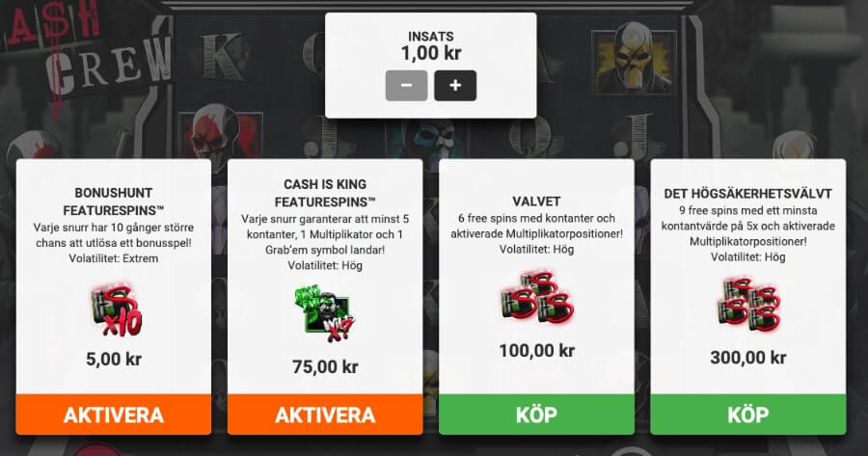
Task: Activate Cash is King Featurespins
Action: 325,415
